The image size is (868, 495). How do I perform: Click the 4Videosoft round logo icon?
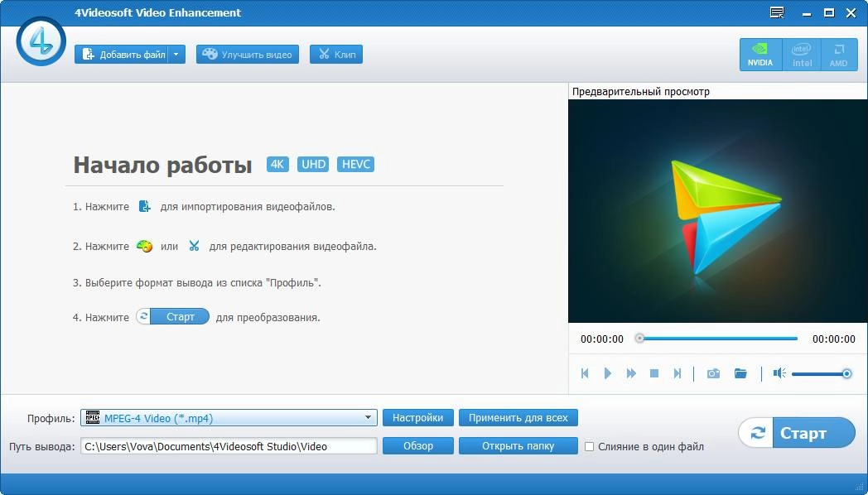pyautogui.click(x=41, y=41)
